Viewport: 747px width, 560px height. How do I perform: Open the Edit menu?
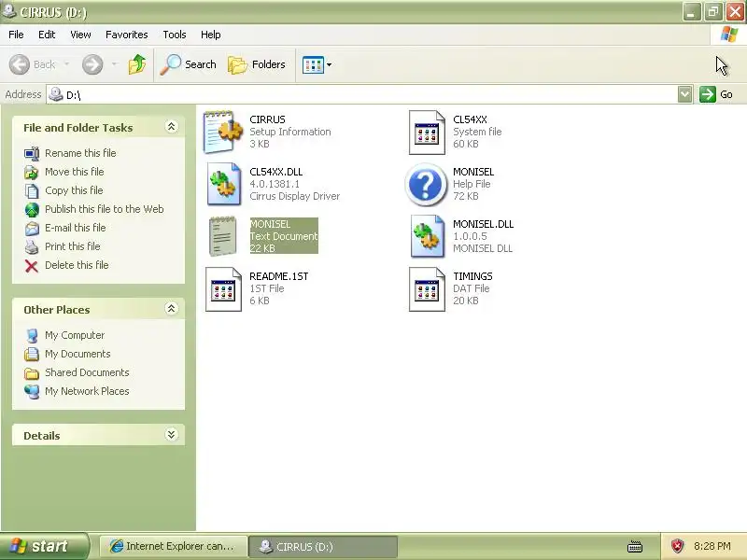pos(47,35)
